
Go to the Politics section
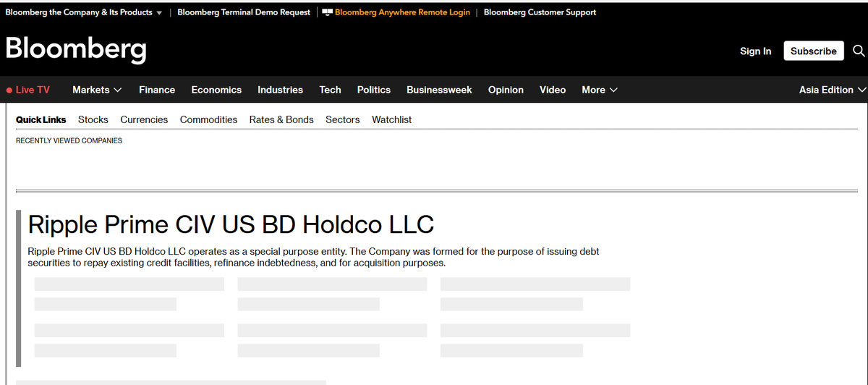(374, 90)
